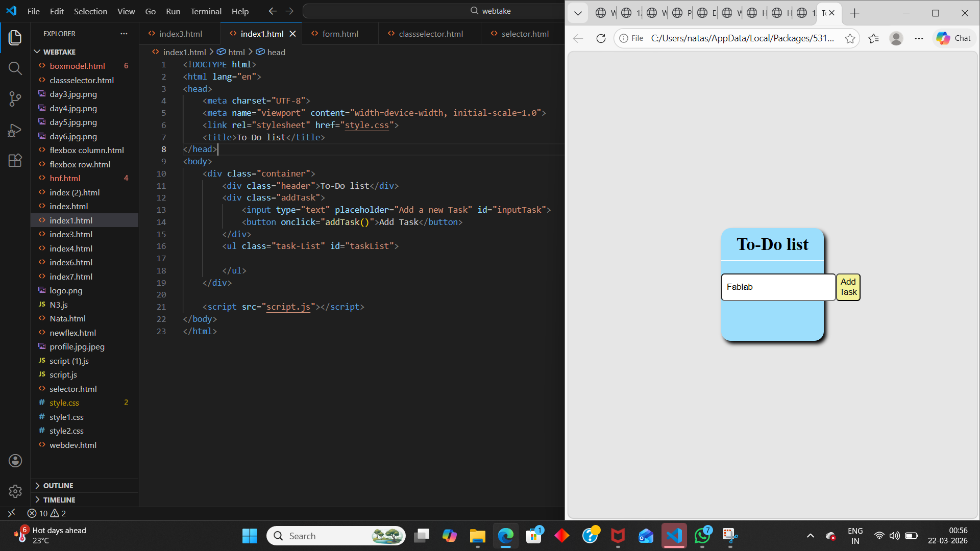Click the task input field containing Fablab
980x551 pixels.
point(777,287)
